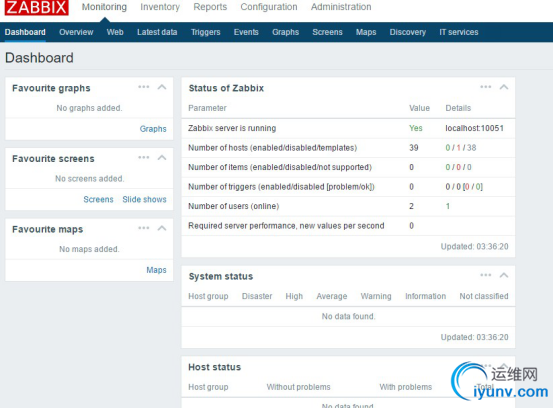The width and height of the screenshot is (554, 408).
Task: Open the Administration top menu
Action: (341, 7)
